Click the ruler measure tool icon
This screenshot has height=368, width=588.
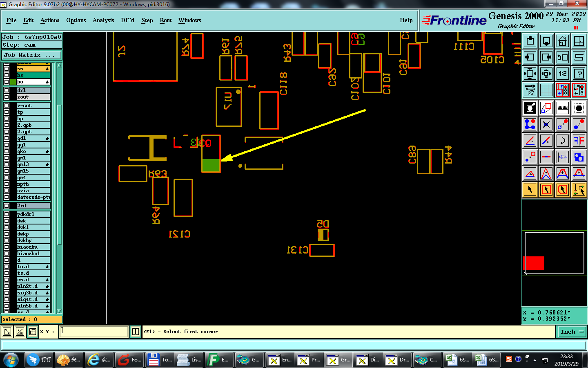tap(563, 108)
